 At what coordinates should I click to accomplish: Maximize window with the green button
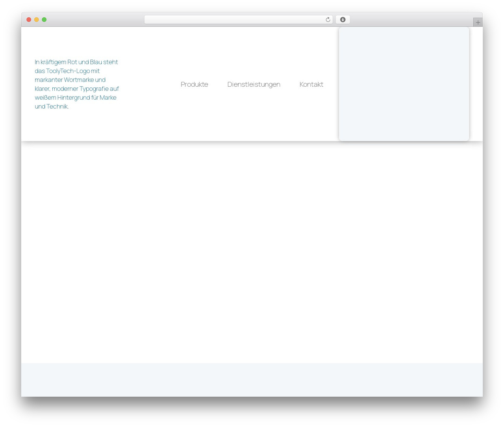point(44,20)
